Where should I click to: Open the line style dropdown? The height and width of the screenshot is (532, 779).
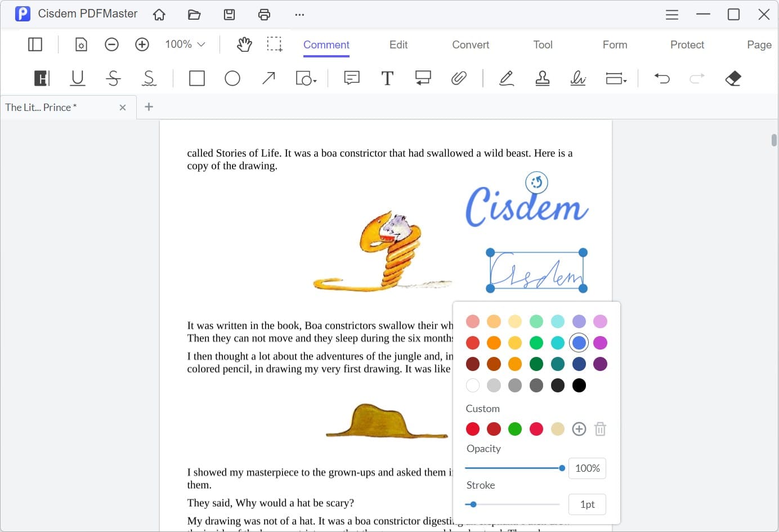click(616, 78)
